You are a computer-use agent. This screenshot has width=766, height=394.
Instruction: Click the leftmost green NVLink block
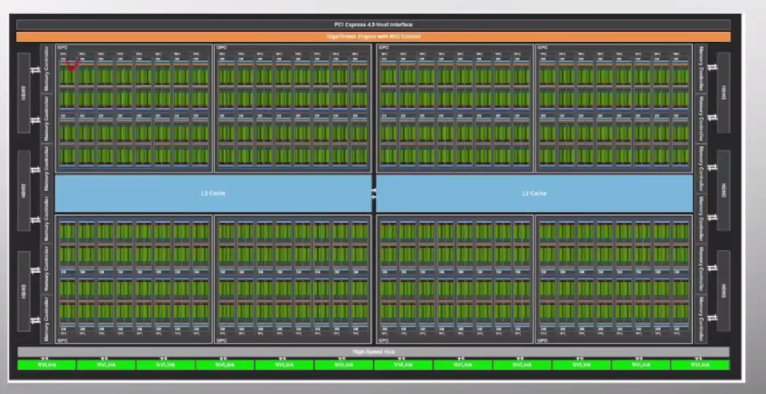[46, 365]
